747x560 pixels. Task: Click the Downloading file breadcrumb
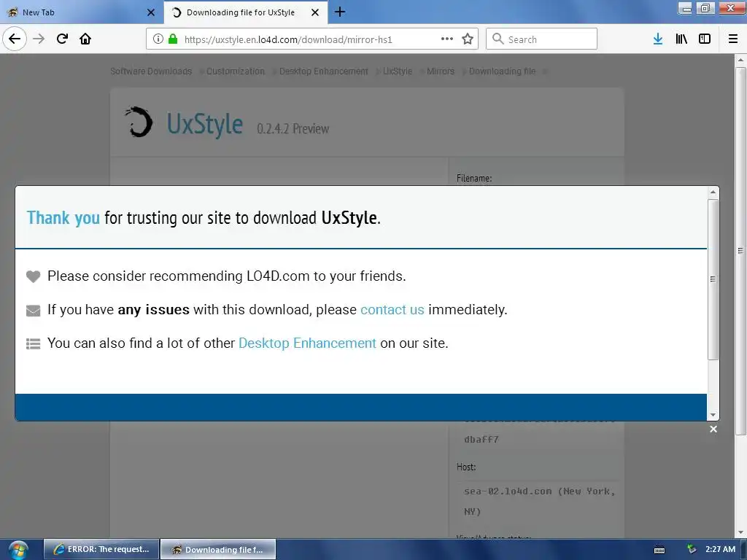(502, 71)
